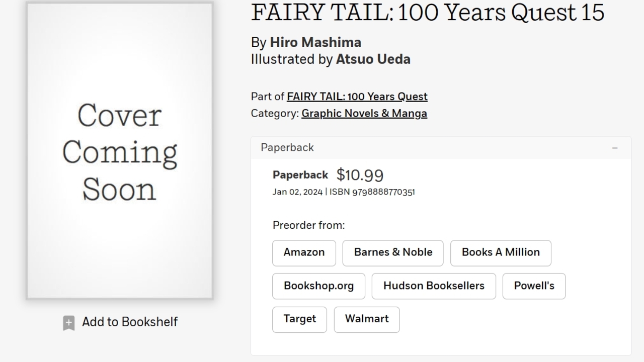Open the Hiro Mashima author link
644x362 pixels.
tap(315, 42)
